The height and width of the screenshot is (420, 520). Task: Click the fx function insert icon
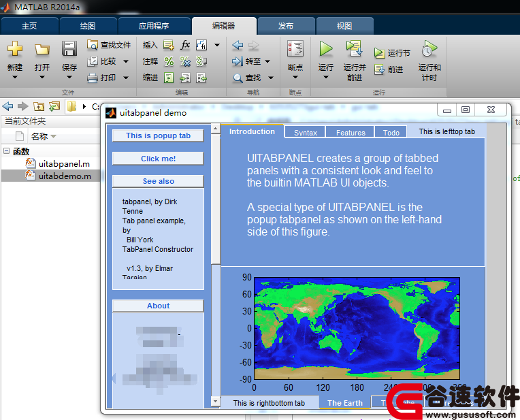click(185, 45)
